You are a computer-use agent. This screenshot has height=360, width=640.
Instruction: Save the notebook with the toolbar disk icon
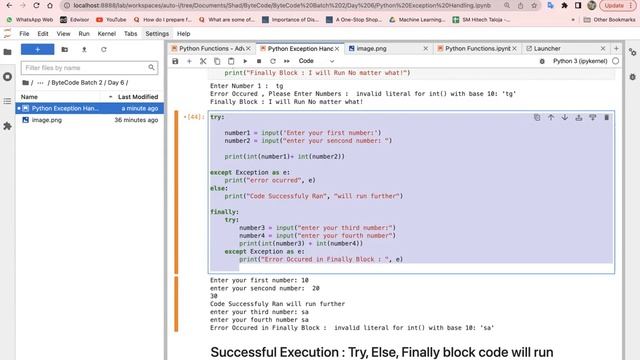[175, 61]
